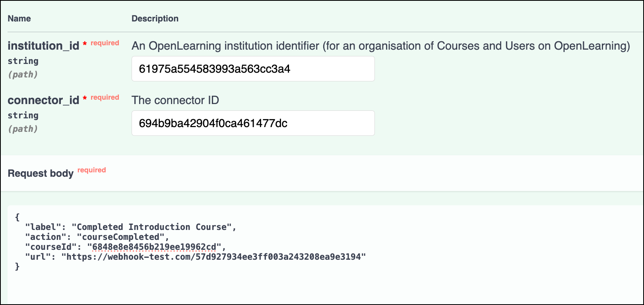Click the (path) label under connector_id
644x305 pixels.
pyautogui.click(x=23, y=129)
